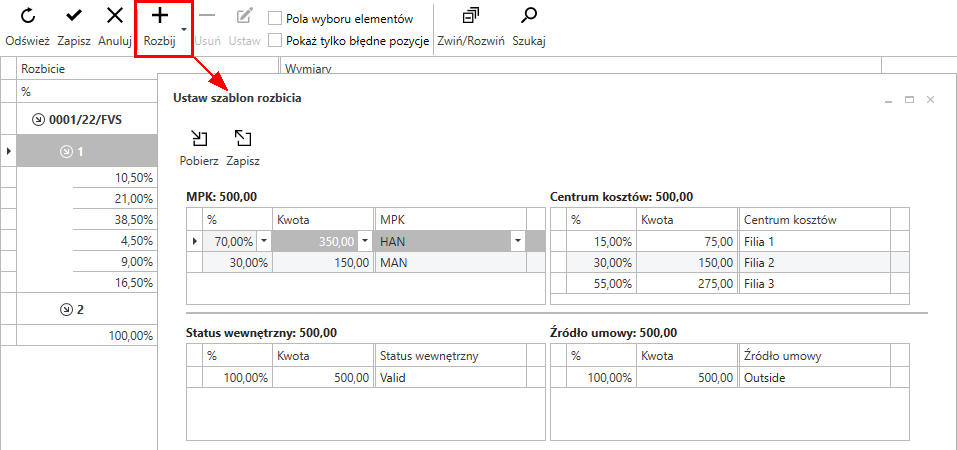Click the 30,00% cell in MAN row
Viewport: 957px width, 450px height.
(237, 263)
